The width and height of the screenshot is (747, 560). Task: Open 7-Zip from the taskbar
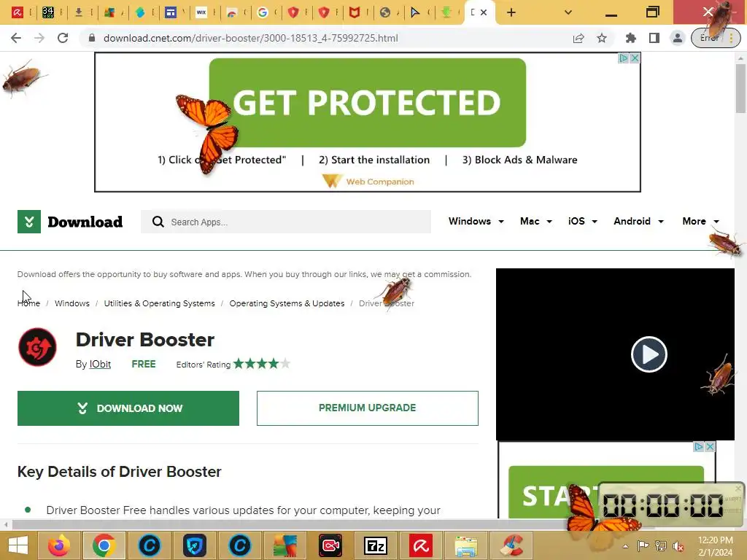click(376, 545)
